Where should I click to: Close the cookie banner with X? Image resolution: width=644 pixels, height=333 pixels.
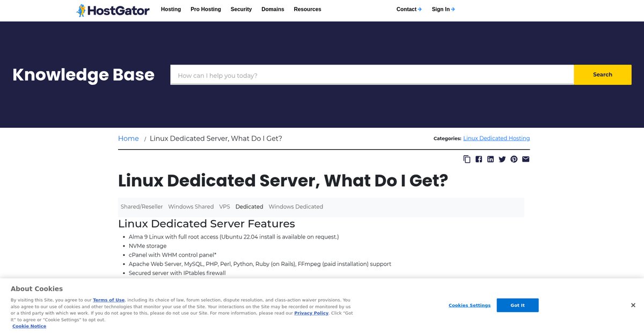click(633, 305)
